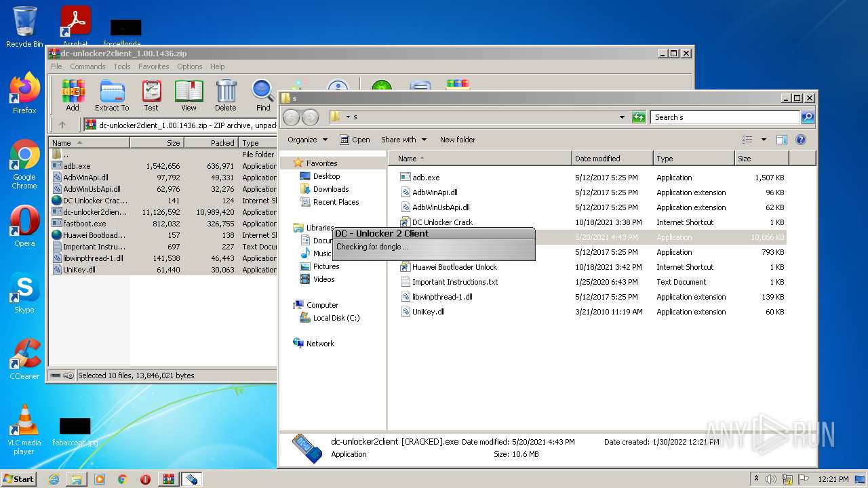Open WinRAR Favorites menu
Viewport: 868px width, 488px height.
pyautogui.click(x=154, y=66)
